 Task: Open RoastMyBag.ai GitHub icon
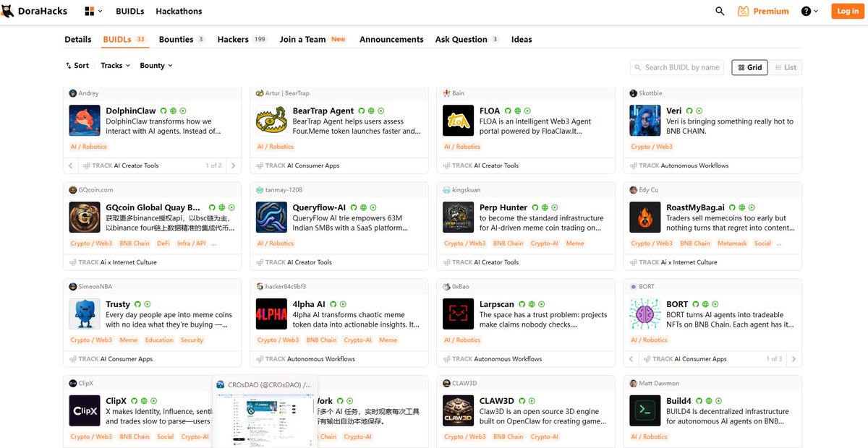click(x=732, y=207)
